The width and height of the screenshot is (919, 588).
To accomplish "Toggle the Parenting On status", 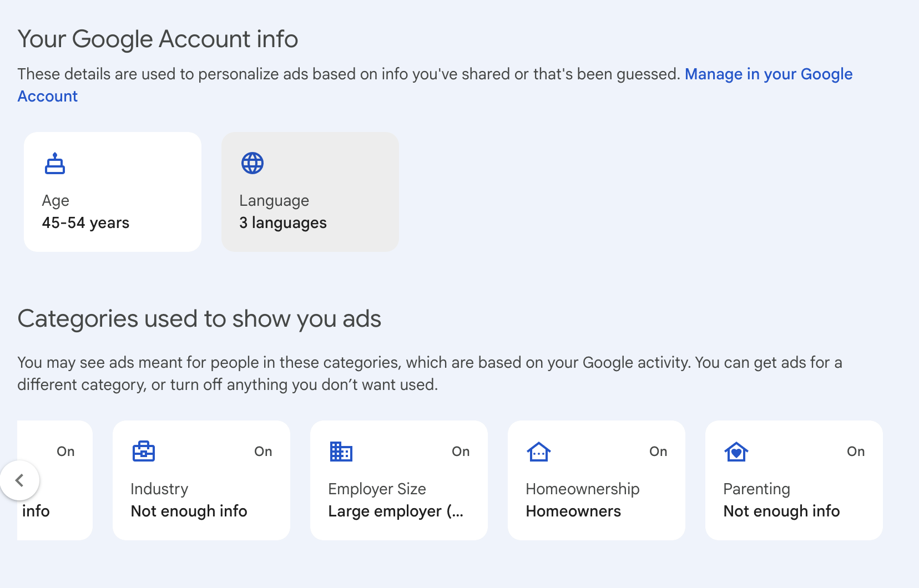I will [856, 452].
